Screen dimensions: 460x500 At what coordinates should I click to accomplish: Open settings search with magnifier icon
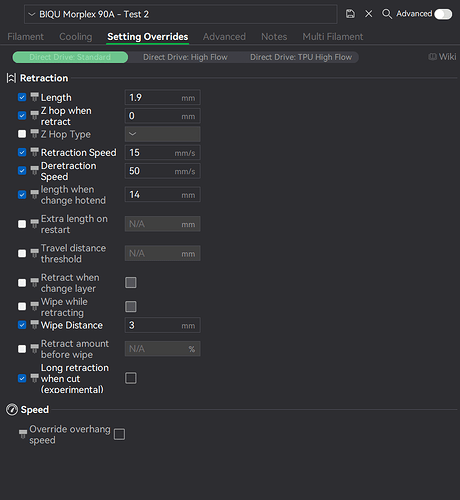(x=387, y=14)
